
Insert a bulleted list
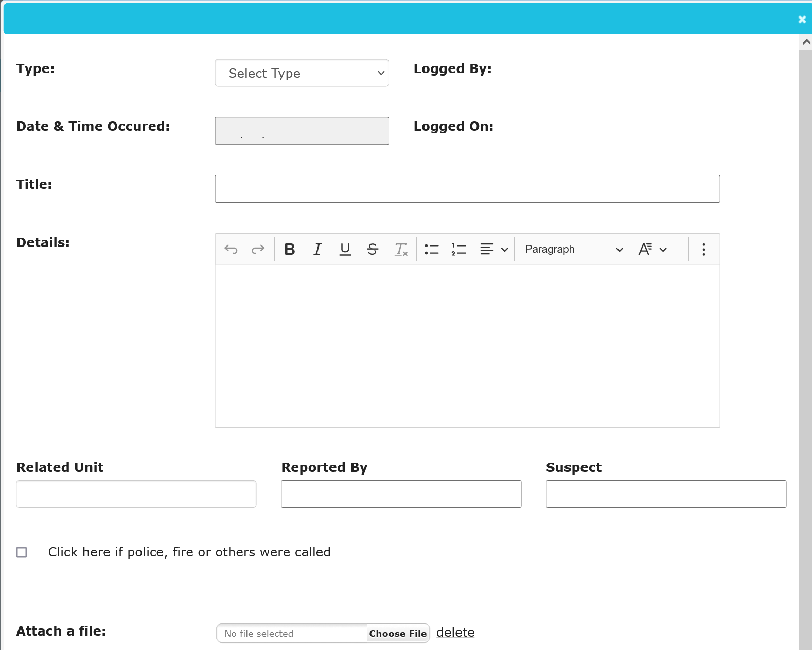point(431,250)
